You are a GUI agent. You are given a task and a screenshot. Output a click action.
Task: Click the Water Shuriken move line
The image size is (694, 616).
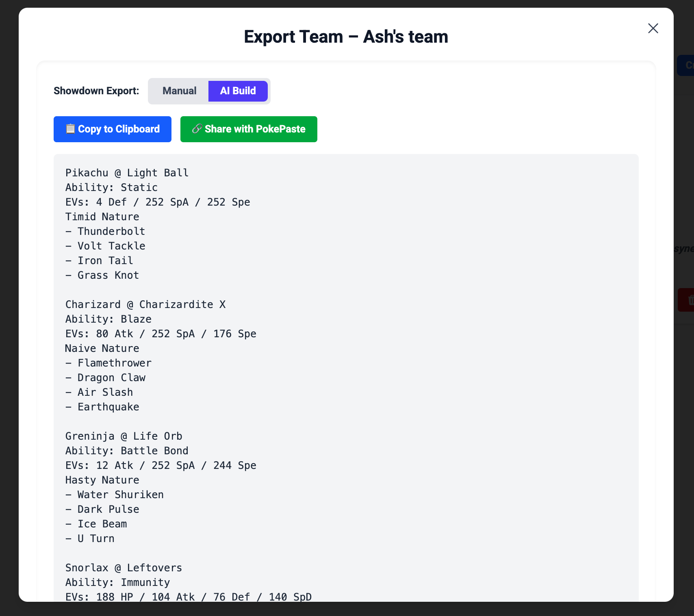pos(120,495)
